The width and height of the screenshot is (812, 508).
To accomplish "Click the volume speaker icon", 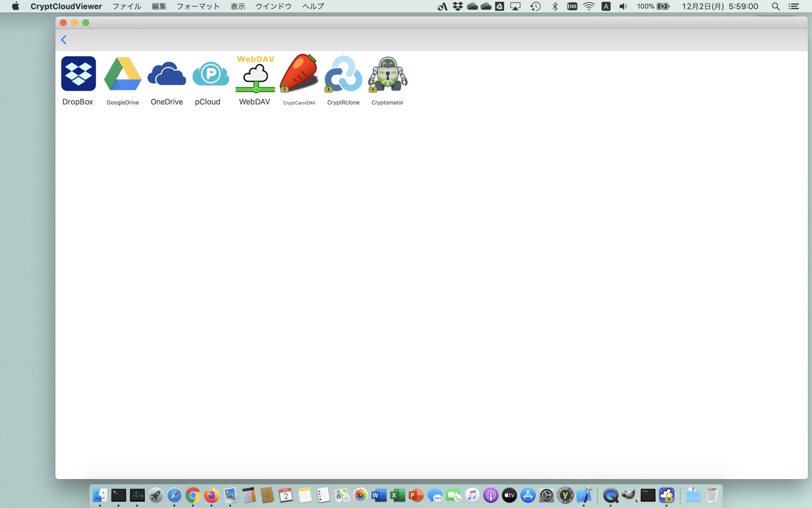I will (x=623, y=6).
